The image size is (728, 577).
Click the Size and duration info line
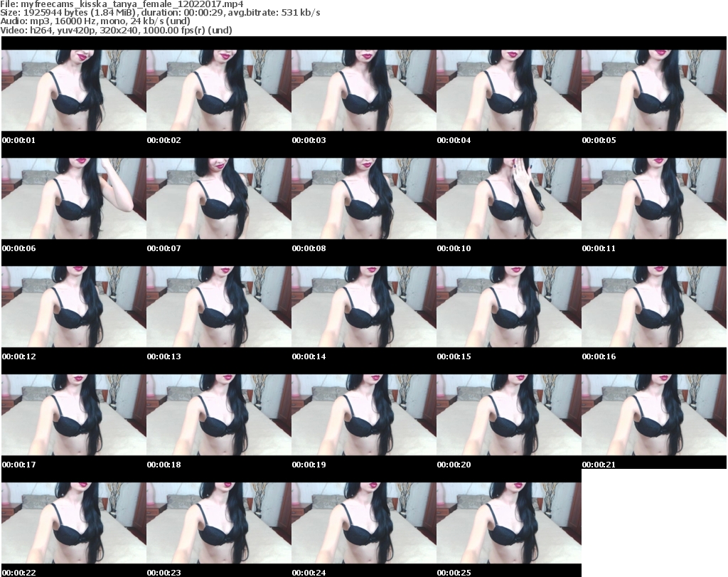point(160,13)
